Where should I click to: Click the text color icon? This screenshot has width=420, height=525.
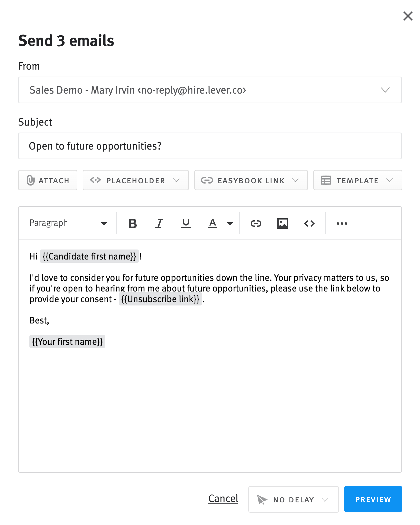(212, 223)
